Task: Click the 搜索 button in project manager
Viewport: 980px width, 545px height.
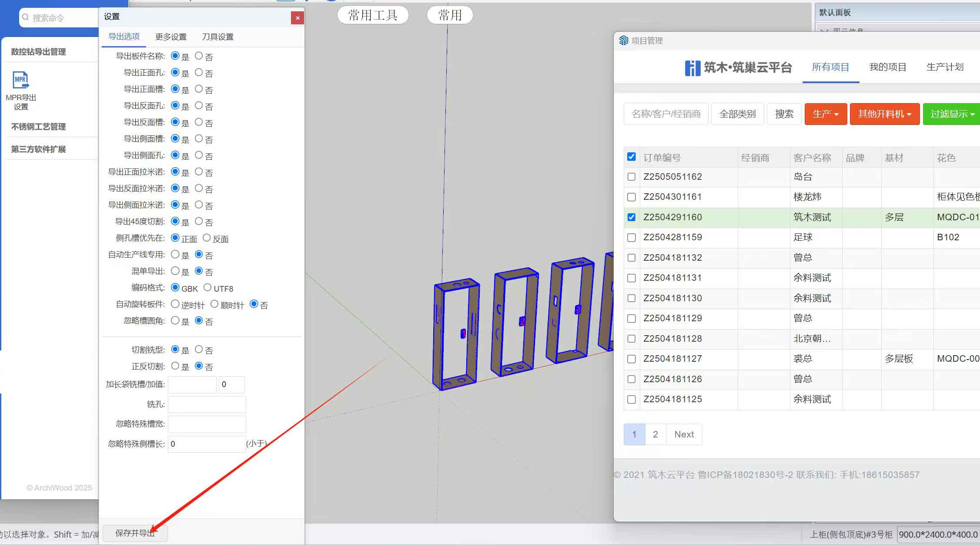Action: (x=784, y=114)
